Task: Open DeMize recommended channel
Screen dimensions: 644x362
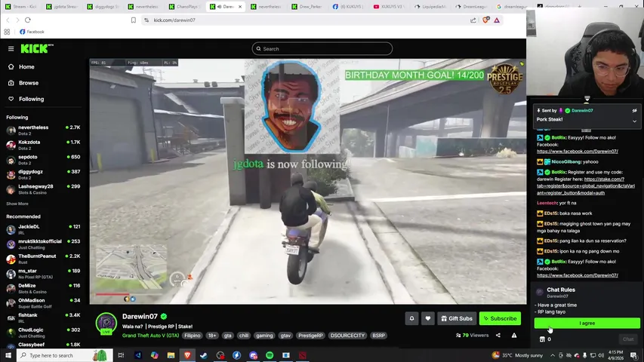Action: click(43, 289)
